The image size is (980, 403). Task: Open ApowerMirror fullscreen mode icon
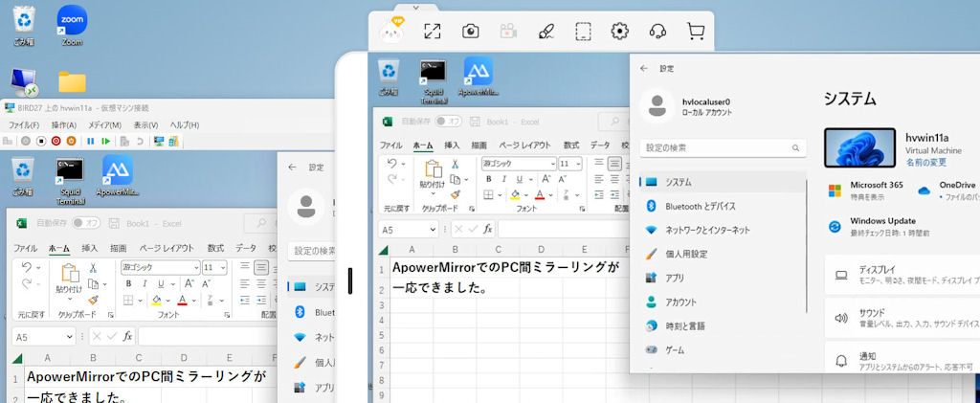point(432,32)
